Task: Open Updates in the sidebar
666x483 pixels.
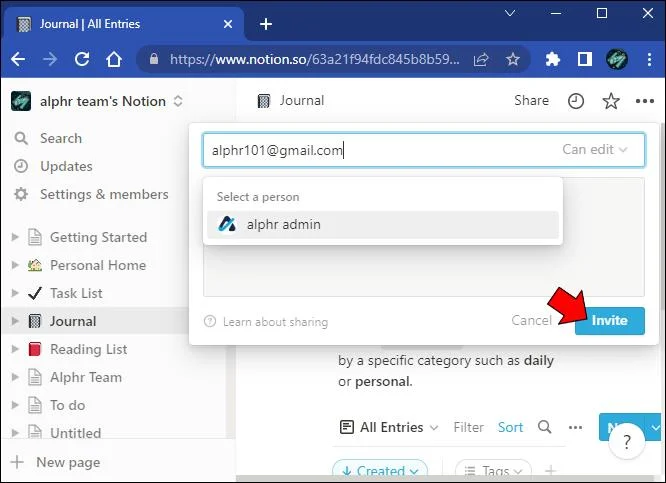Action: [66, 166]
